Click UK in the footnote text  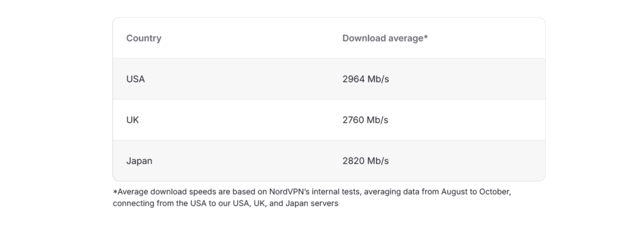click(x=258, y=204)
